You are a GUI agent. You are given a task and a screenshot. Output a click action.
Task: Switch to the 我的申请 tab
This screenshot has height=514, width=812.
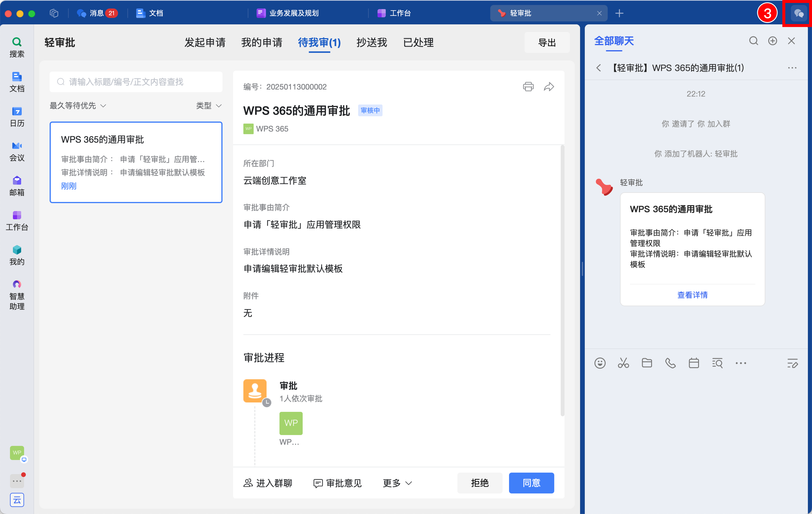pos(262,43)
